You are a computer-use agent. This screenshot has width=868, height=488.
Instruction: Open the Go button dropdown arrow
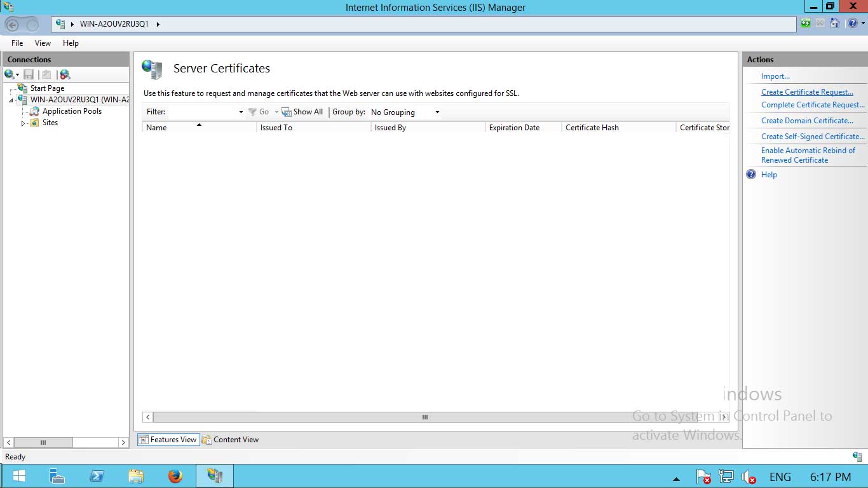pos(276,112)
